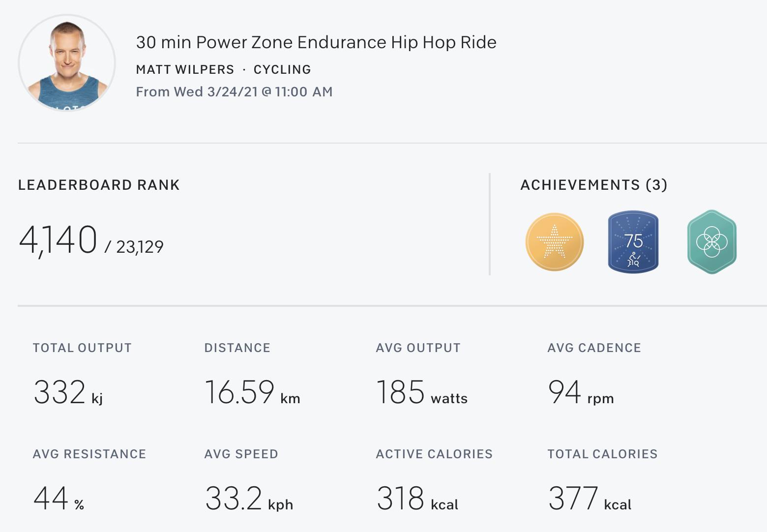
Task: Click the 23,129 total riders count
Action: click(x=140, y=247)
